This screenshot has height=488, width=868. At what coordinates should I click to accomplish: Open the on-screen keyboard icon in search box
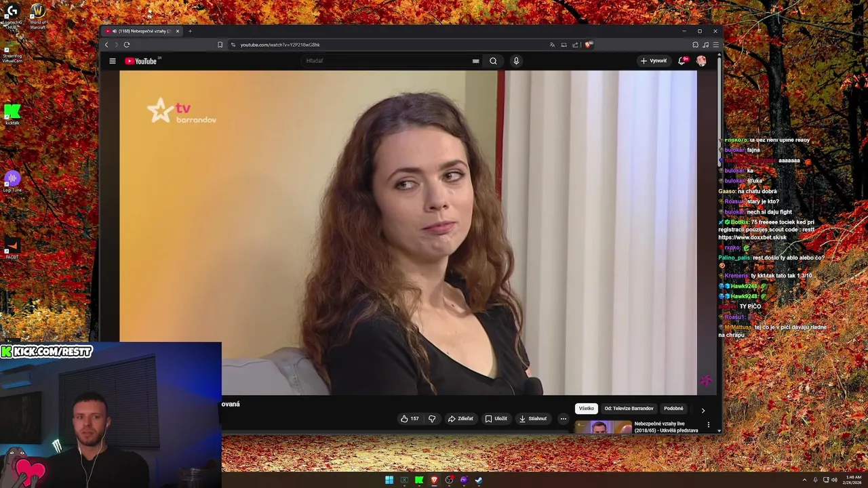[x=475, y=61]
